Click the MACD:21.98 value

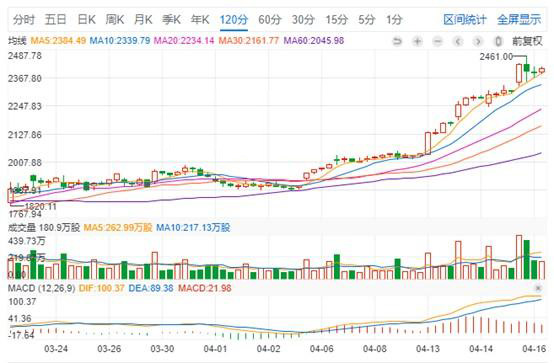(205, 288)
